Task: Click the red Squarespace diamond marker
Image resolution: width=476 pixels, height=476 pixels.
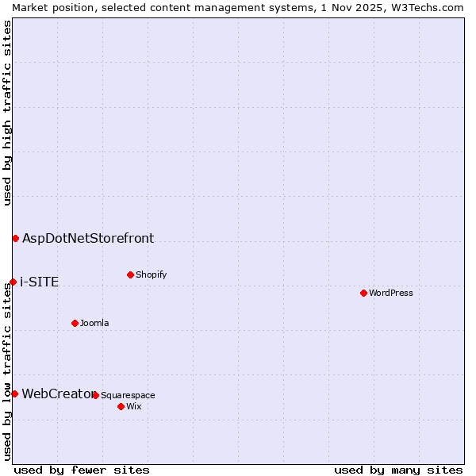Action: click(x=95, y=395)
